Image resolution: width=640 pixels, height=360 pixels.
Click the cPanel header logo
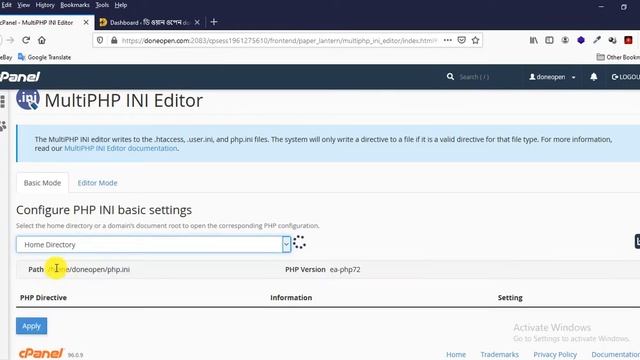coord(20,77)
